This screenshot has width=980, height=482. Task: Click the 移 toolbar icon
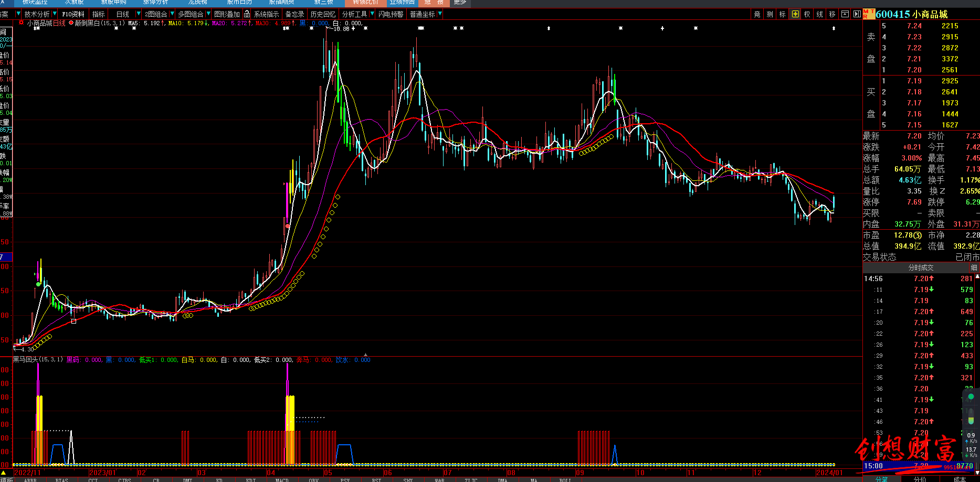pyautogui.click(x=833, y=14)
